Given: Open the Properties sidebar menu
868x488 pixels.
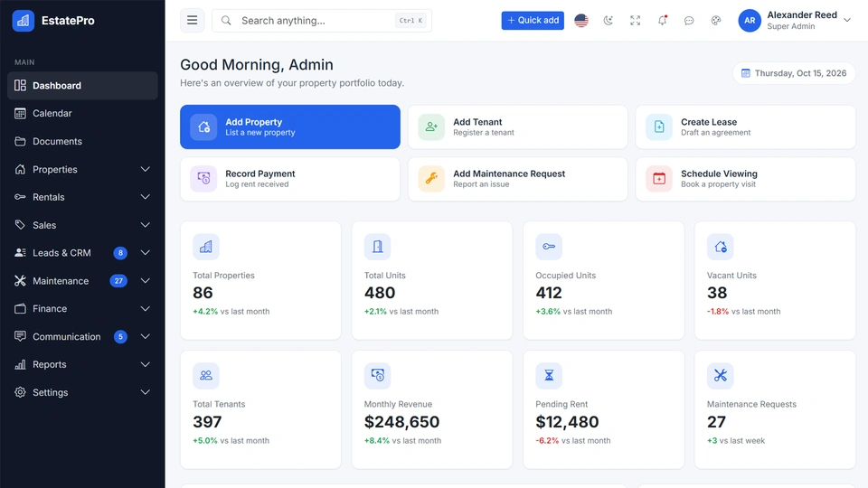Looking at the screenshot, I should tap(82, 169).
